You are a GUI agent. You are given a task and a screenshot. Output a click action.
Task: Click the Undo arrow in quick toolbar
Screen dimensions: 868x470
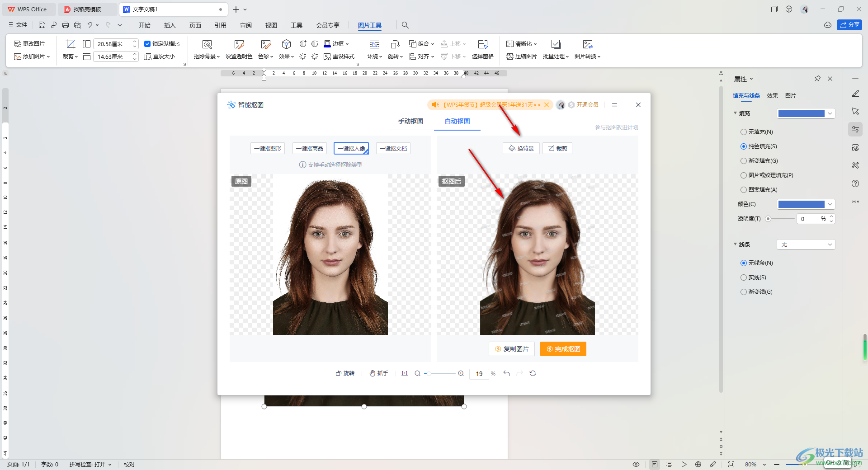click(x=90, y=25)
